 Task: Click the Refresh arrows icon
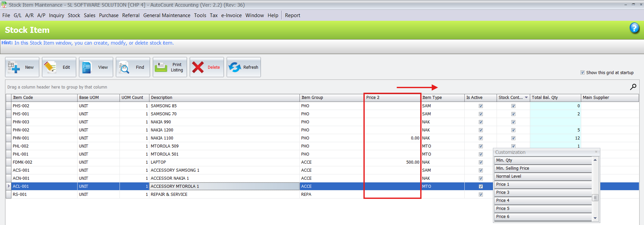(x=235, y=67)
